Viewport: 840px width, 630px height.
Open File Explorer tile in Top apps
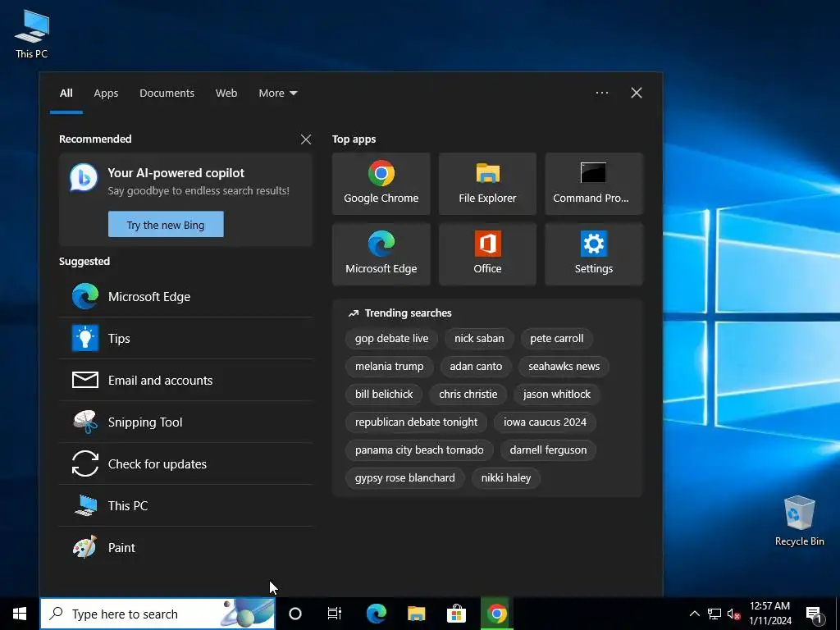(487, 184)
